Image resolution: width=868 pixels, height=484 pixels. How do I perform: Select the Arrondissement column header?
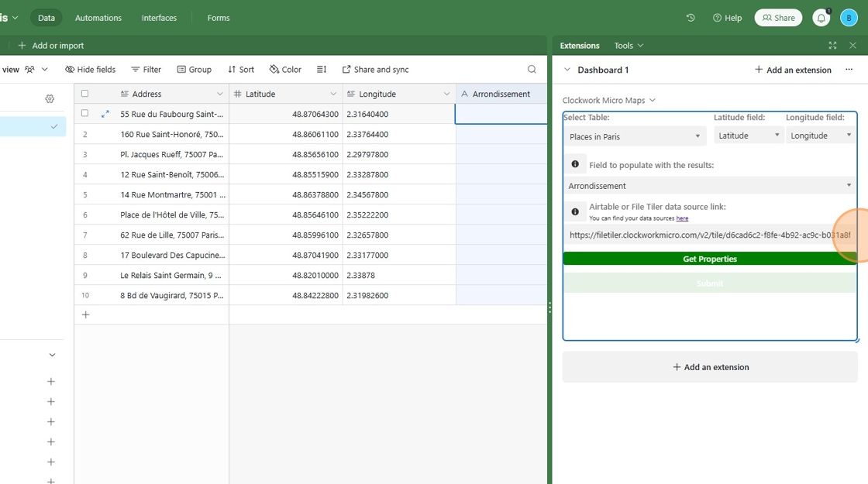[x=501, y=94]
